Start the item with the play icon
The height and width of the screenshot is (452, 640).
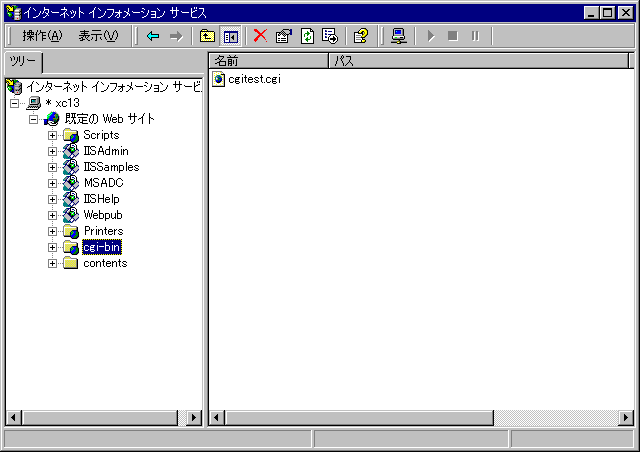[x=431, y=36]
